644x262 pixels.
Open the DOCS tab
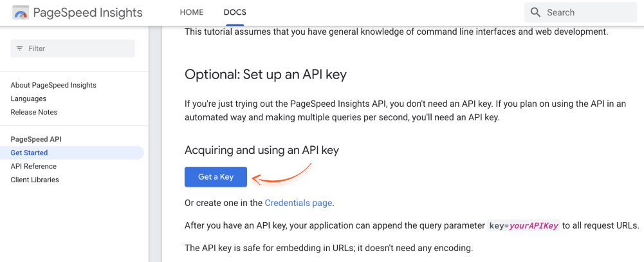(x=235, y=12)
